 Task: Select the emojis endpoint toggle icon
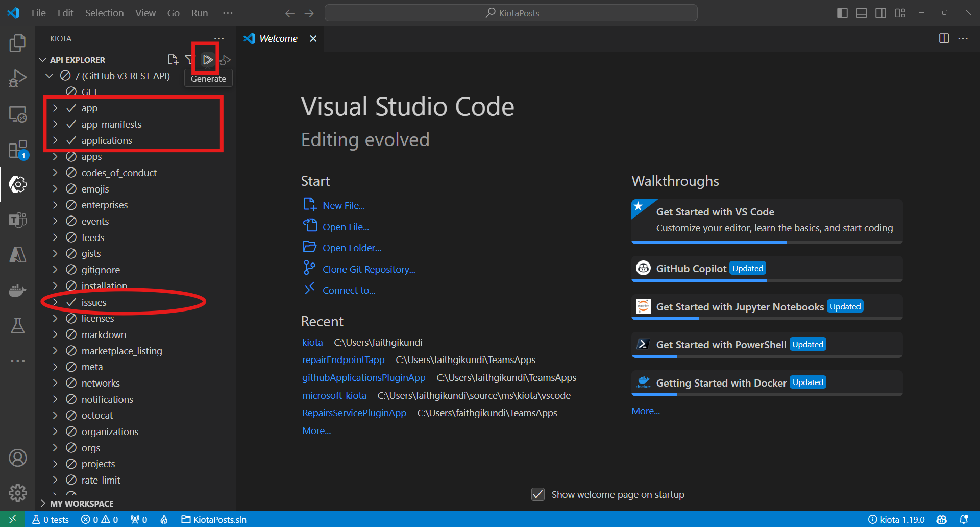(71, 189)
